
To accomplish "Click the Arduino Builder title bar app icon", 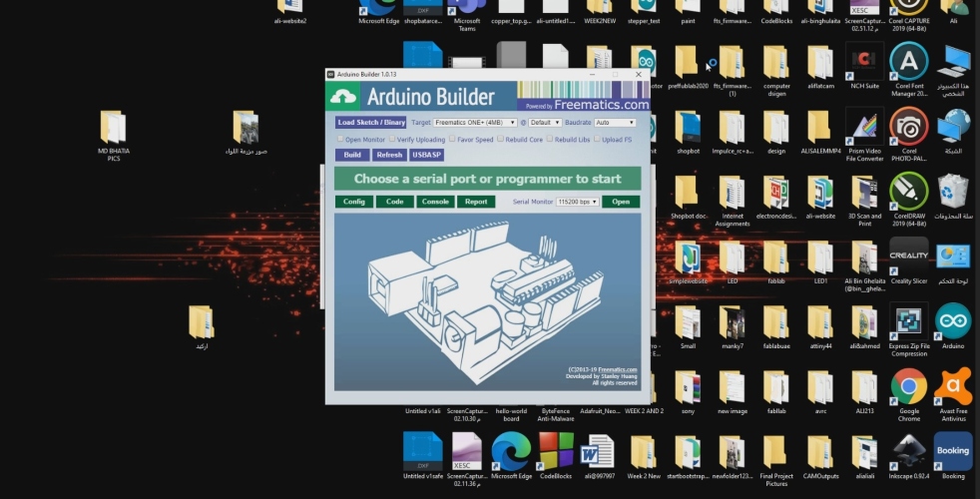I will 330,75.
